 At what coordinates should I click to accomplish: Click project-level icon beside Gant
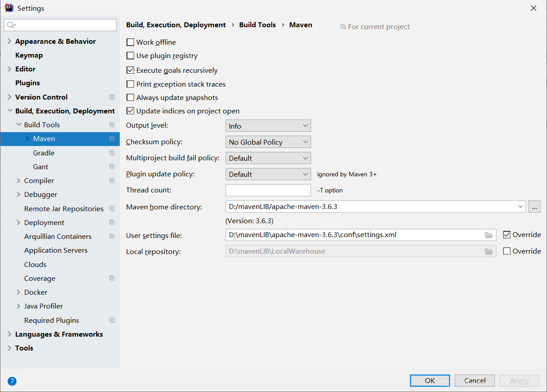pos(112,167)
